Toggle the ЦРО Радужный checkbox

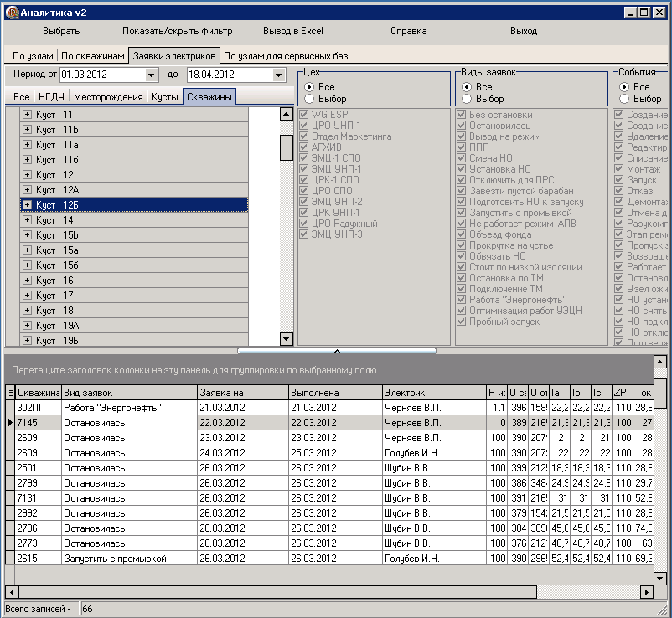point(304,223)
